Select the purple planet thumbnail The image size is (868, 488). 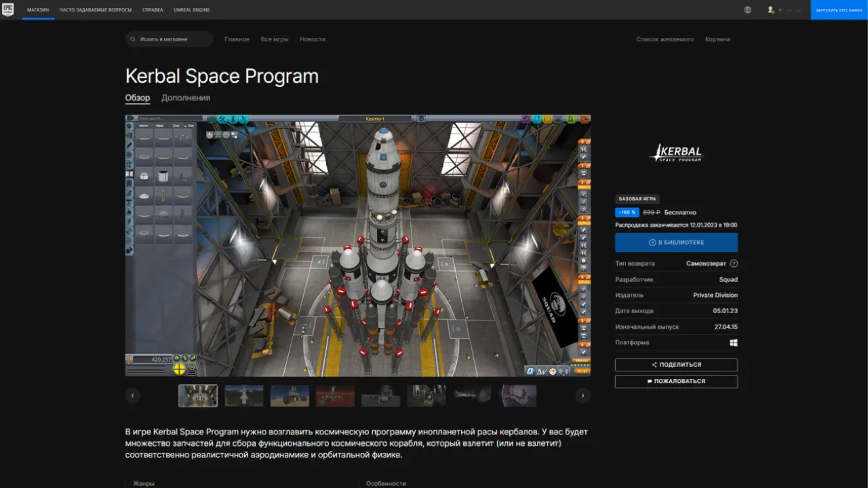coord(518,396)
